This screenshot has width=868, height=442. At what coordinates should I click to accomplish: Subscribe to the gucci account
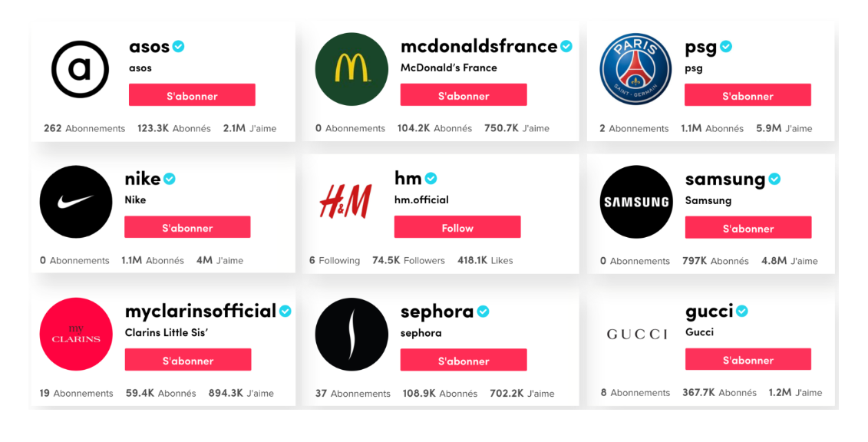pyautogui.click(x=748, y=360)
